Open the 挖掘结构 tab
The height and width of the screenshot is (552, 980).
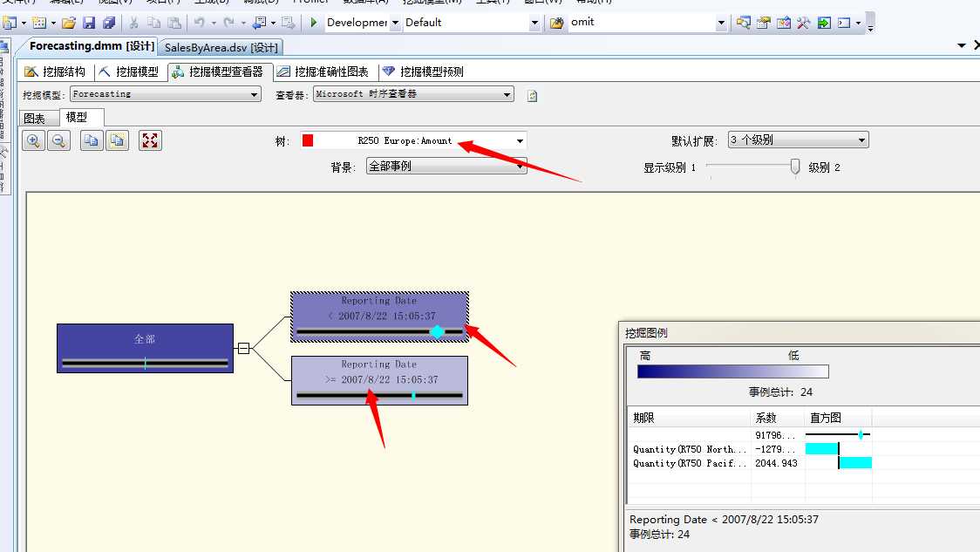pos(55,72)
